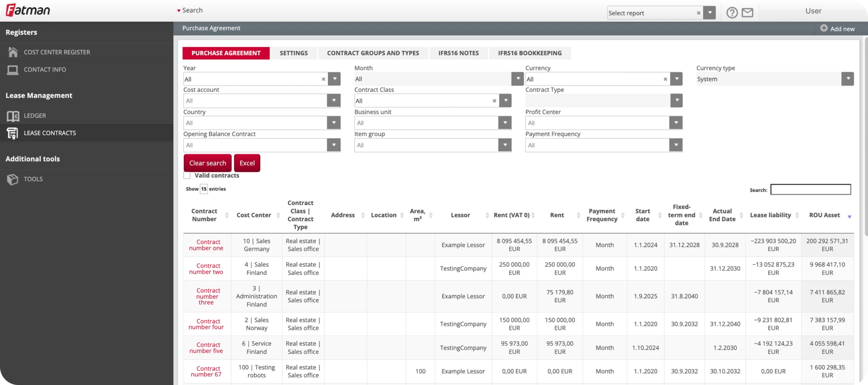Open the User account menu

[x=813, y=11]
